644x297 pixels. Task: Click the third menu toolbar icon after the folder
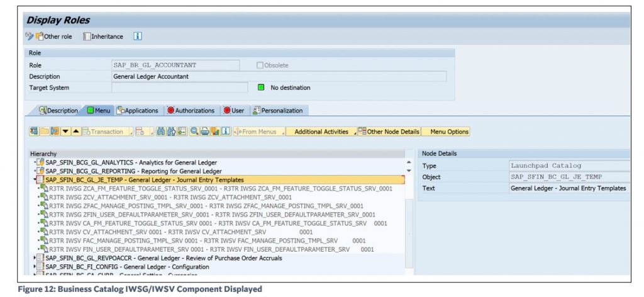(x=55, y=132)
